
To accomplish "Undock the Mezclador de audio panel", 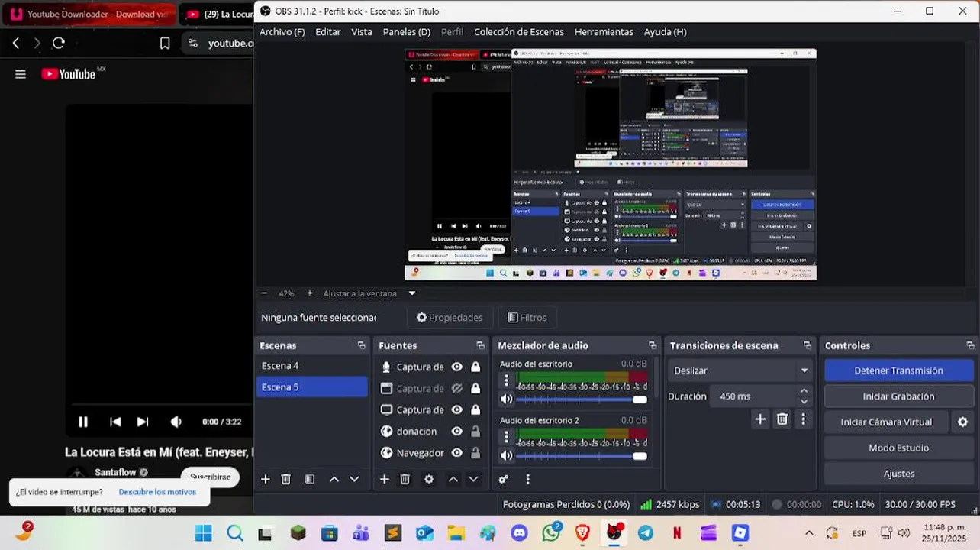I will (653, 345).
